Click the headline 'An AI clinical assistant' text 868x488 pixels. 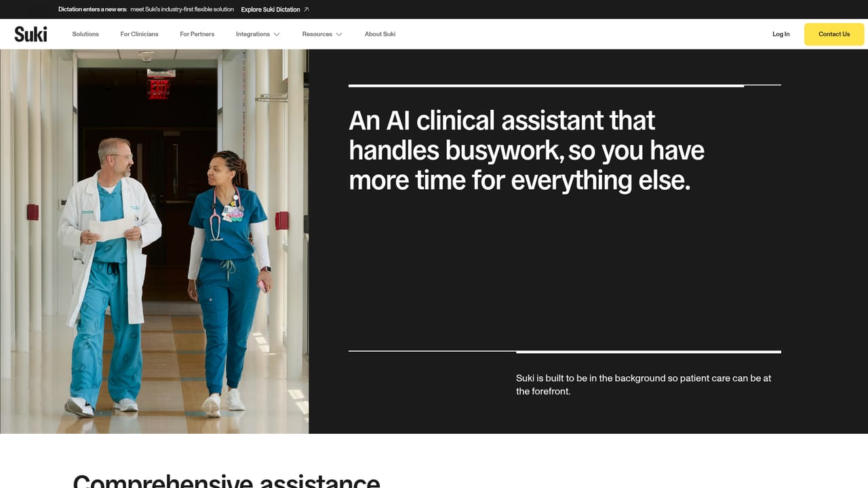527,150
